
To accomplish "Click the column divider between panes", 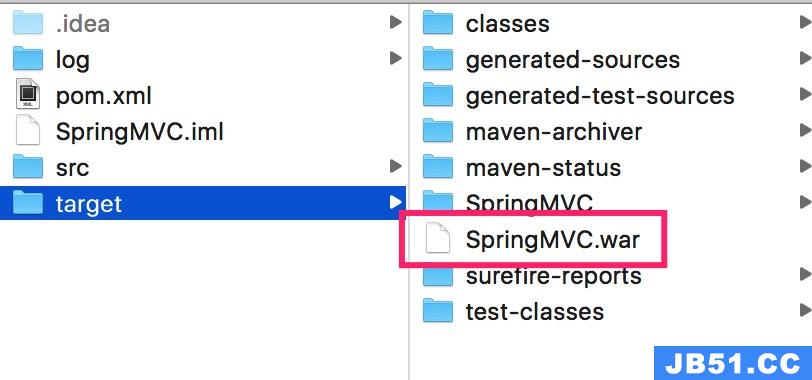I will pos(409,192).
